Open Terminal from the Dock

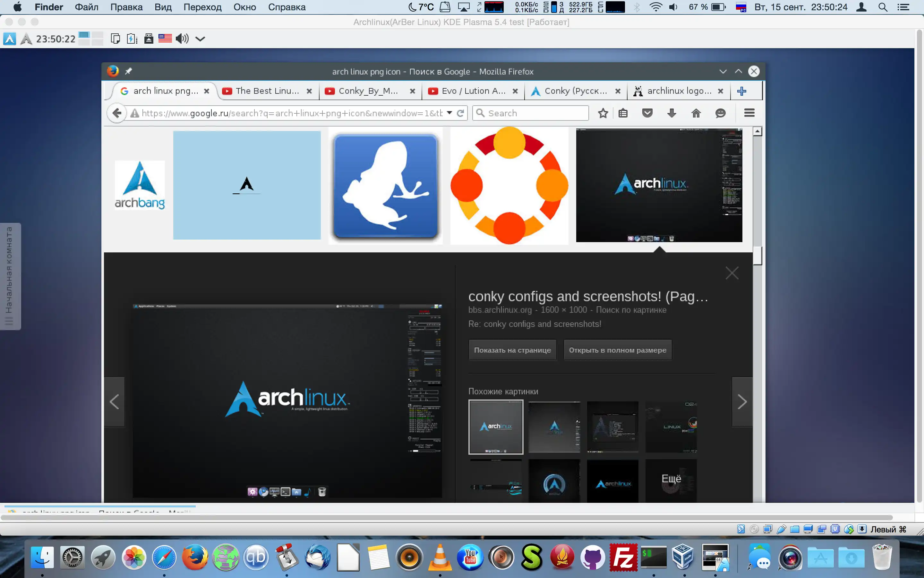[x=654, y=557]
